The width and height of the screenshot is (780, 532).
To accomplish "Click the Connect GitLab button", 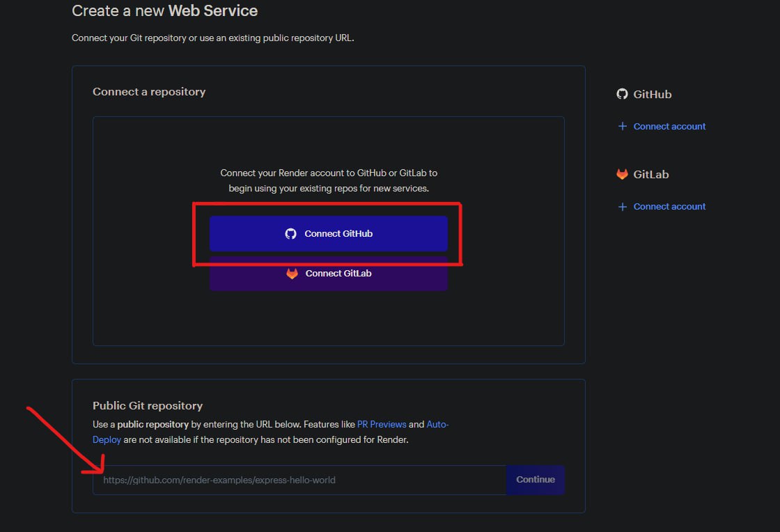I will (328, 274).
